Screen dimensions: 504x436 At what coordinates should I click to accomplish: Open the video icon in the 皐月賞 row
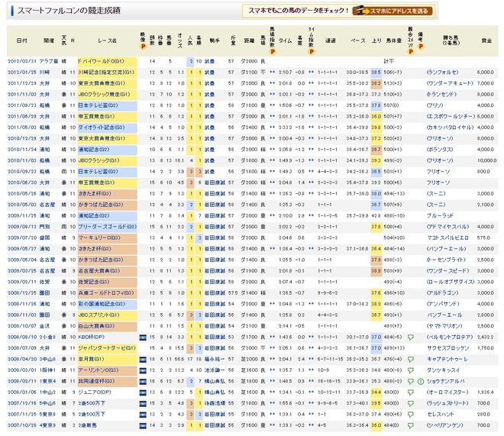(143, 360)
